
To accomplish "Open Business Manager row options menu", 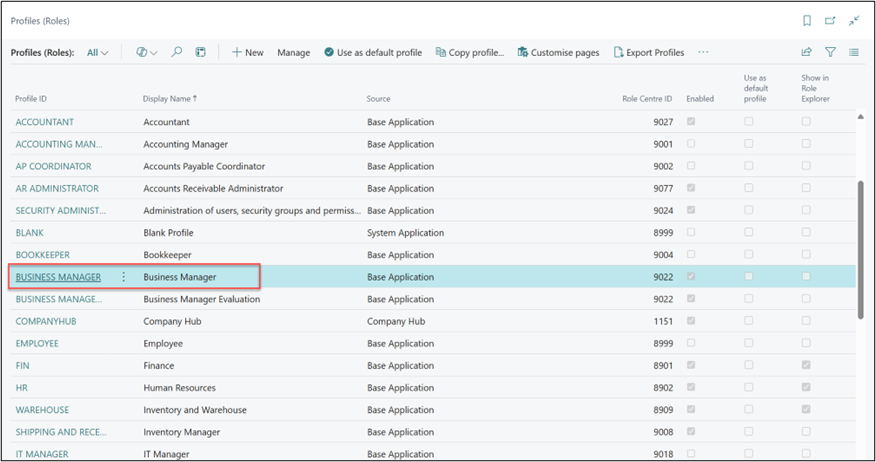I will click(x=123, y=277).
